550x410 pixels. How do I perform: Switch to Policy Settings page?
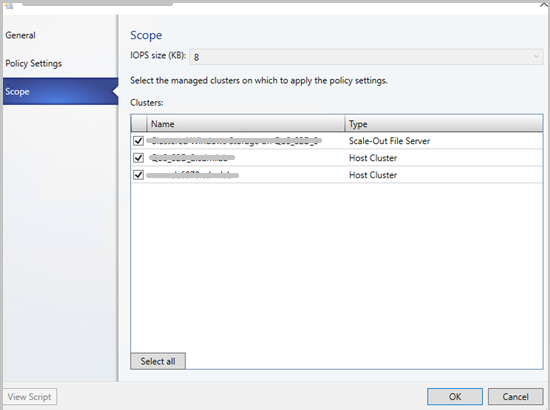click(x=34, y=63)
